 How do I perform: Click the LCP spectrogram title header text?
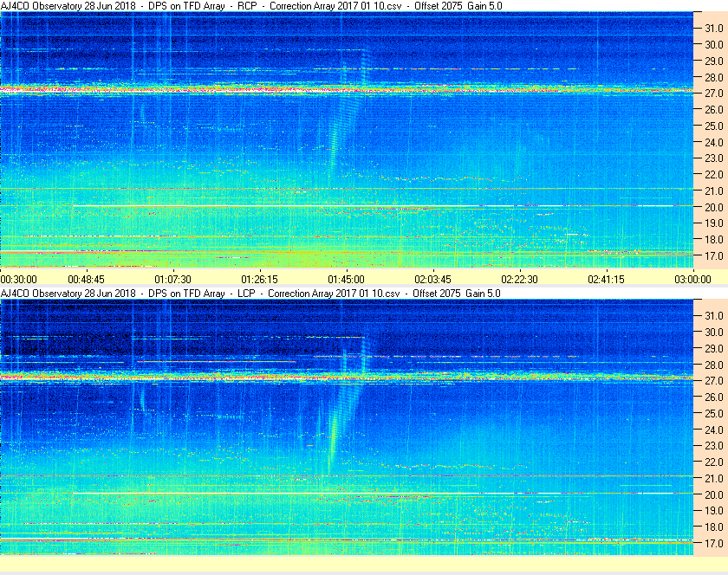[250, 294]
